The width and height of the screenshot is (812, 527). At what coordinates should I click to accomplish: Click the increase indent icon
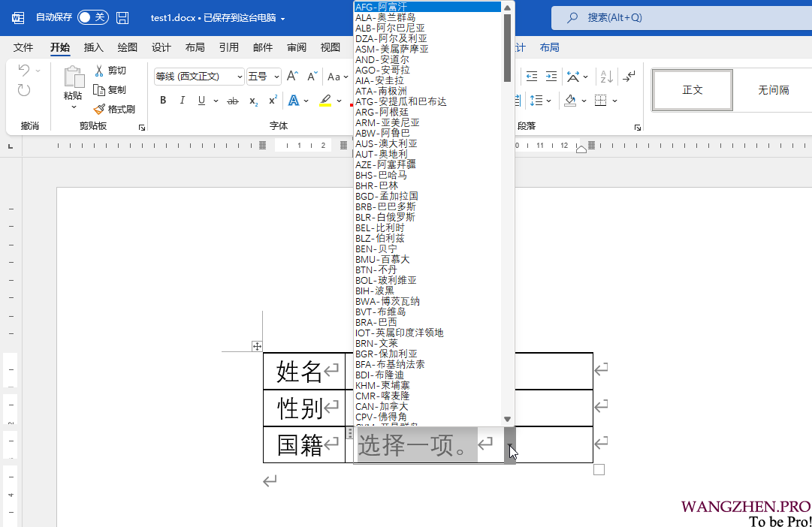pyautogui.click(x=551, y=77)
